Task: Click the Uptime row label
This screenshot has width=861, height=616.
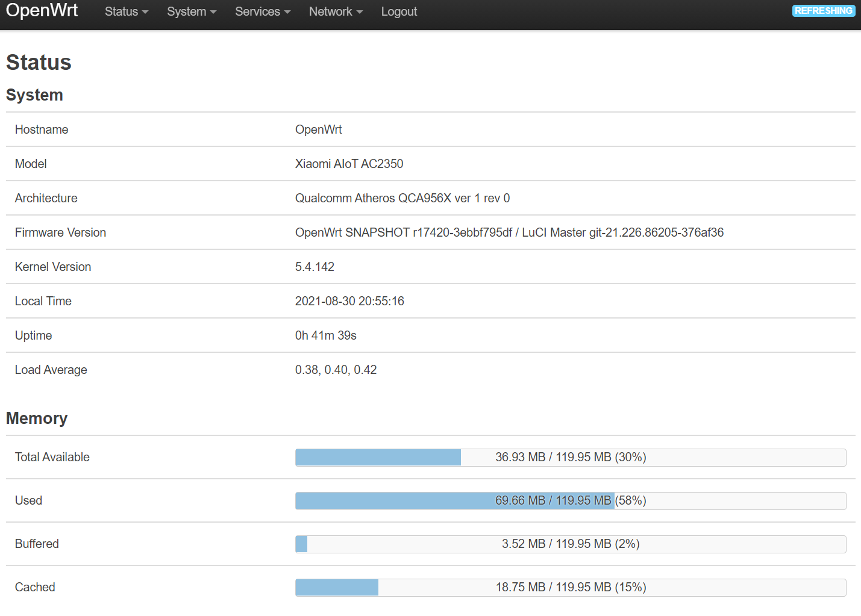Action: pyautogui.click(x=34, y=335)
